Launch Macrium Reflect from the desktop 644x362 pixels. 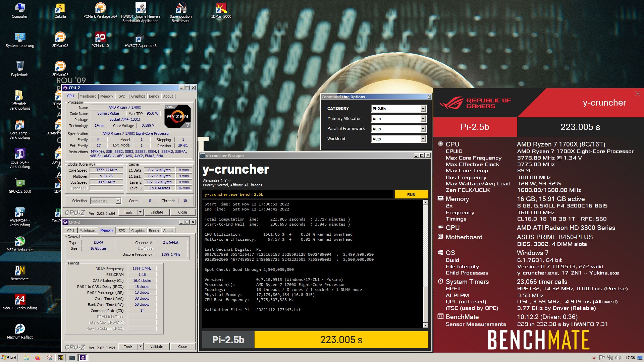coord(20,331)
